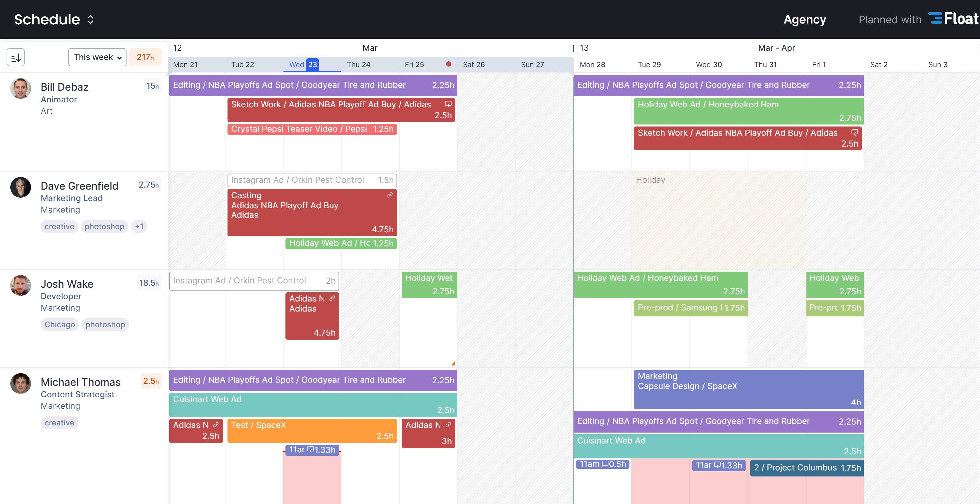Image resolution: width=980 pixels, height=504 pixels.
Task: Click the Bill Debaz name
Action: click(x=64, y=87)
